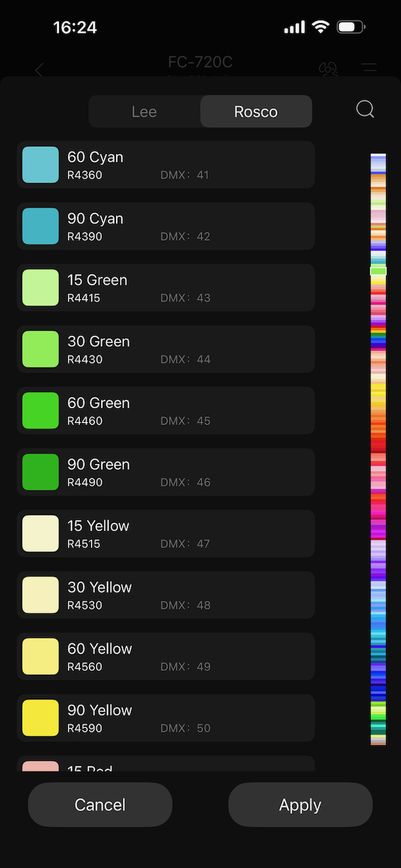Tap the 90 Yellow color swatch
This screenshot has width=401, height=868.
point(40,717)
